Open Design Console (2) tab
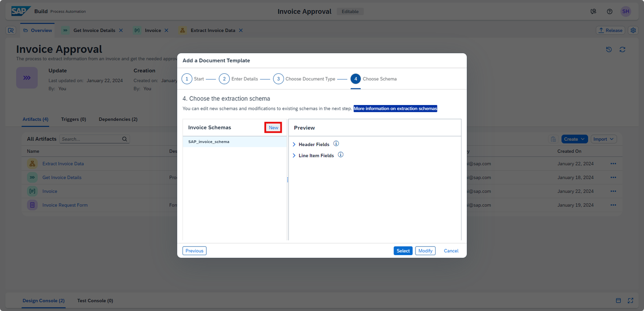 (43, 301)
